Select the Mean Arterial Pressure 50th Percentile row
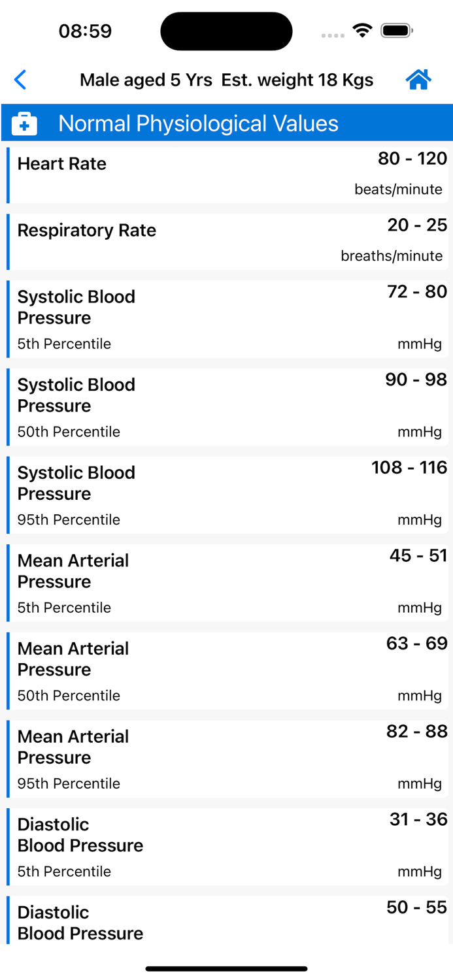The height and width of the screenshot is (980, 453). (x=226, y=670)
